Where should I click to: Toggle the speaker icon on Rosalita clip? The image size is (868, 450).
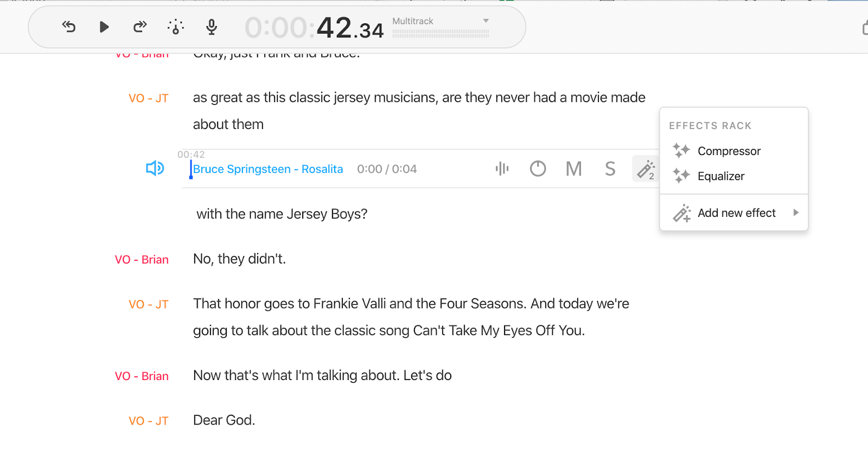pyautogui.click(x=155, y=169)
